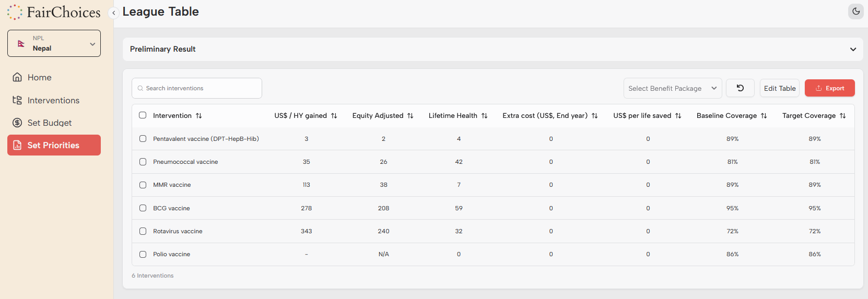Collapse sidebar with the chevron arrow
868x299 pixels.
click(113, 13)
